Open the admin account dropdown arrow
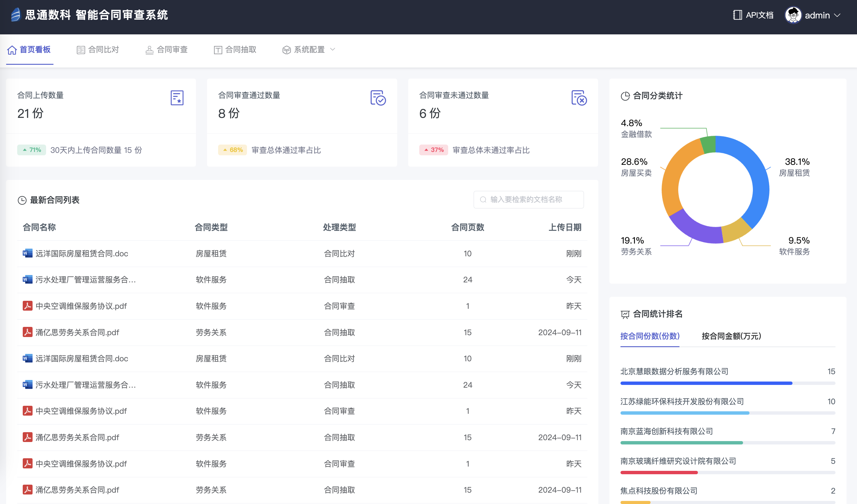This screenshot has height=504, width=857. [837, 15]
